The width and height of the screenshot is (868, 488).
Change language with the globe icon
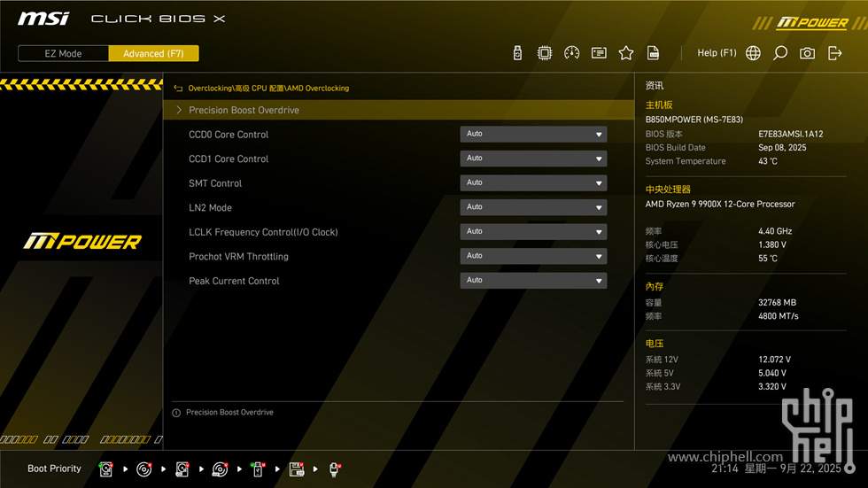(x=753, y=53)
